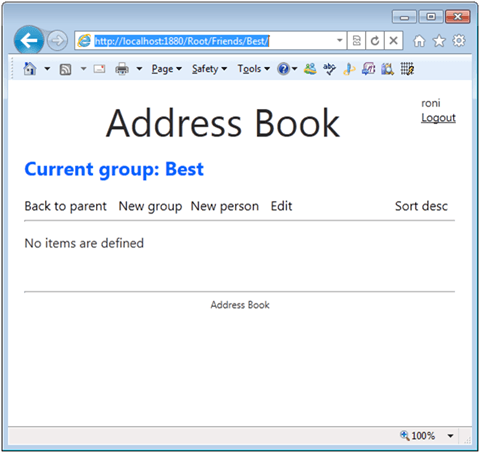Click Sort desc link
The width and height of the screenshot is (480, 453).
click(x=421, y=206)
